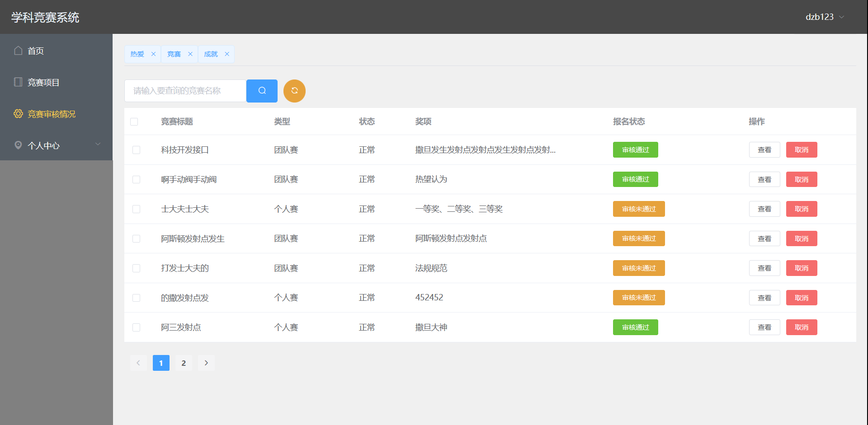Click 审核未通过 tag for 的撒发射点发
The image size is (868, 425).
click(x=639, y=298)
